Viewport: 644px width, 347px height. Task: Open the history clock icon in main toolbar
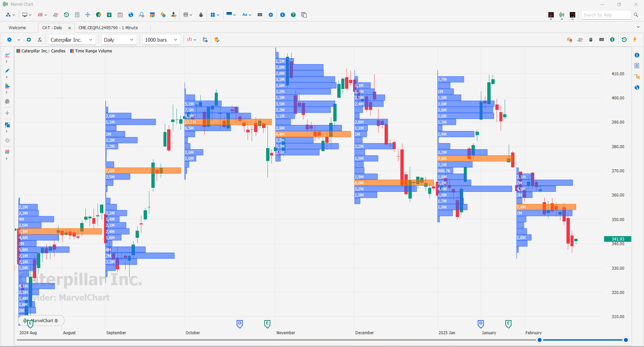[x=66, y=15]
